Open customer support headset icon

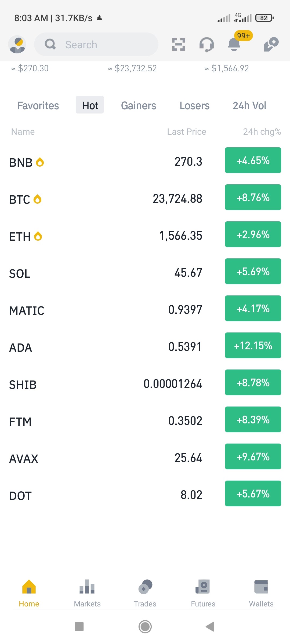point(206,44)
